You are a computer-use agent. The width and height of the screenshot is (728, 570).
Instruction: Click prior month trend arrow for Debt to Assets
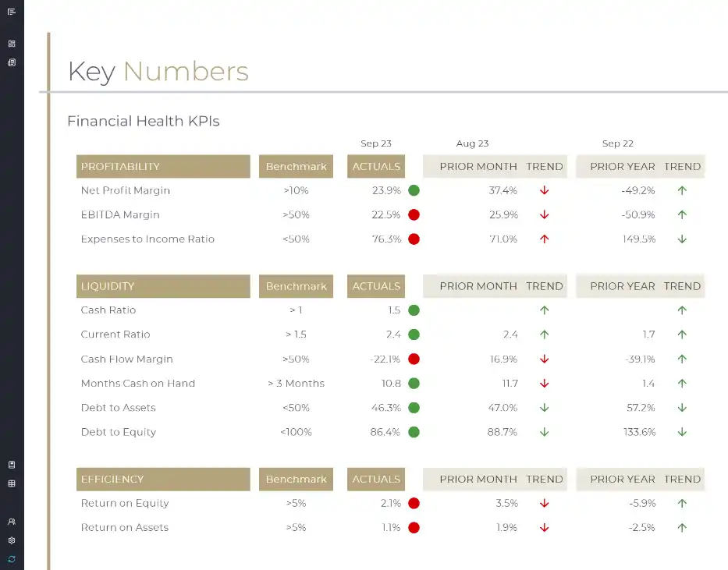pyautogui.click(x=544, y=408)
